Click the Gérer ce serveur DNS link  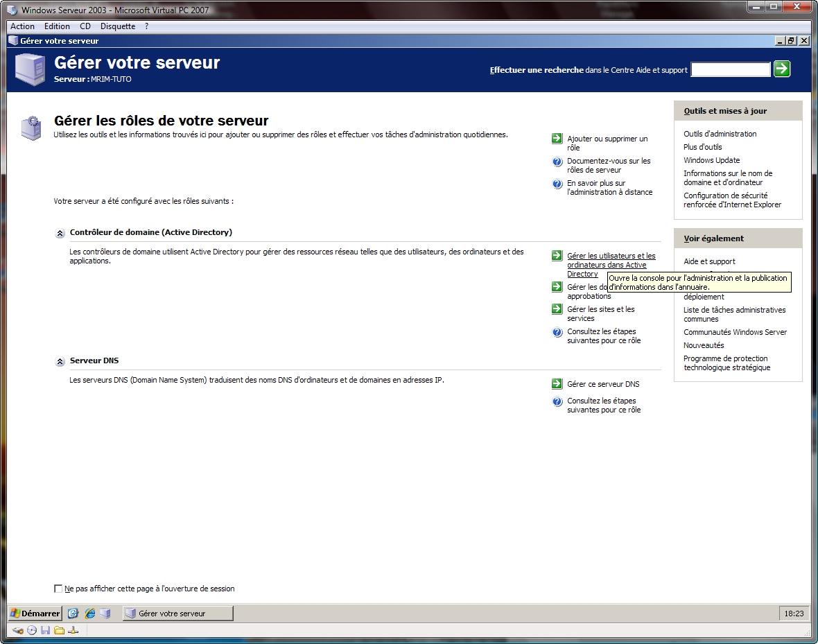click(x=603, y=384)
